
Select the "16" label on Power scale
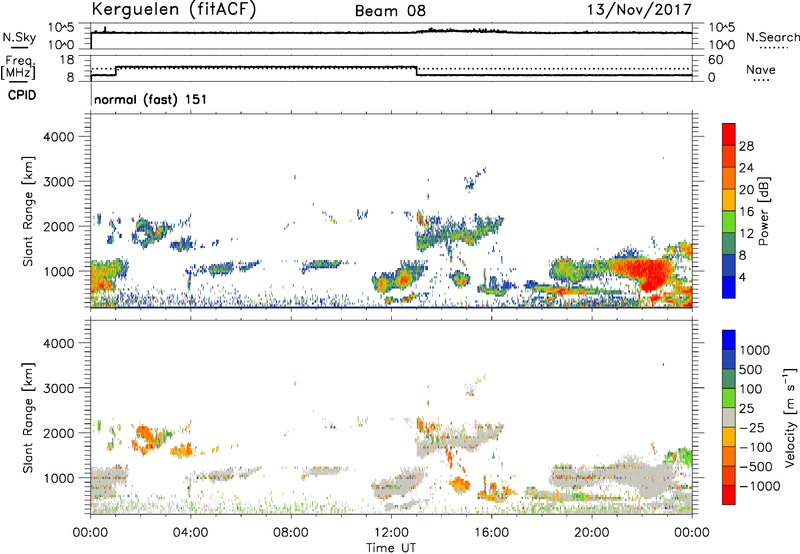746,212
